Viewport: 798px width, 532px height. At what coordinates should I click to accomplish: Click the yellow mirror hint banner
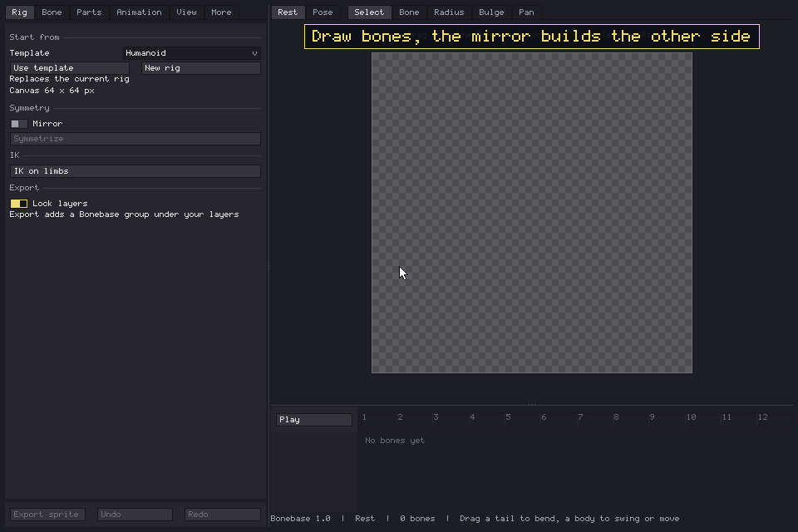532,37
